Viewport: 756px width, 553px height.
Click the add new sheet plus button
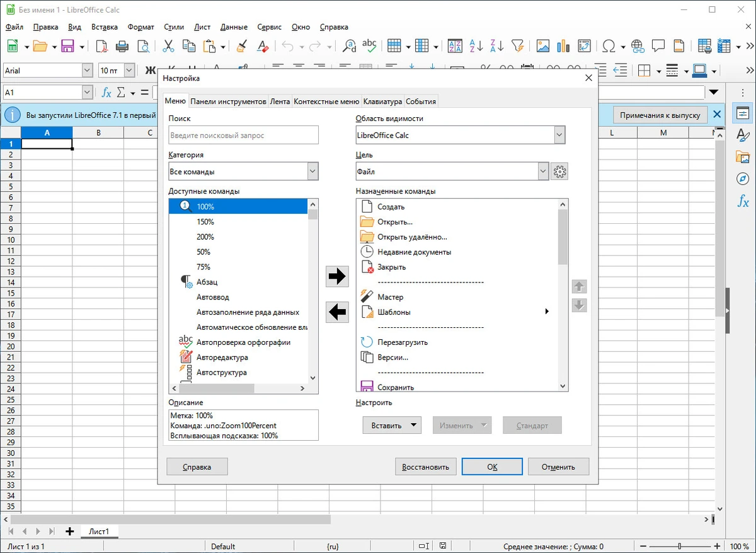(69, 532)
